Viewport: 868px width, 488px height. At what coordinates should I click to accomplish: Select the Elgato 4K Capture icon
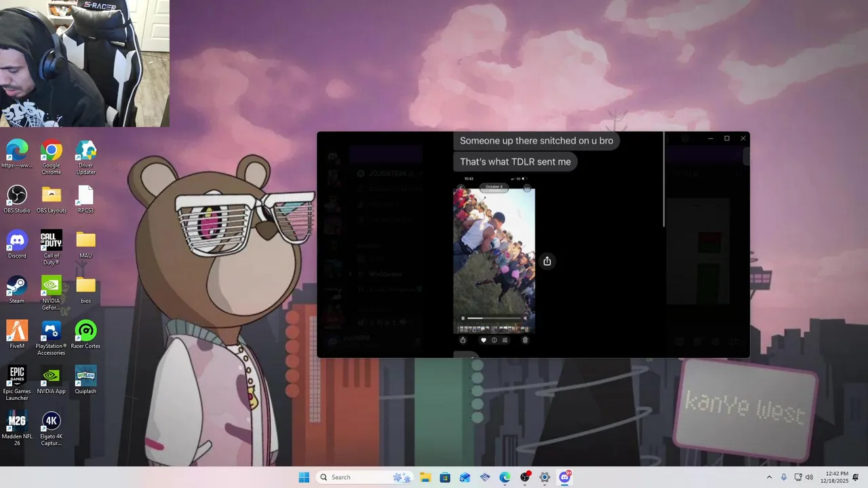[52, 428]
